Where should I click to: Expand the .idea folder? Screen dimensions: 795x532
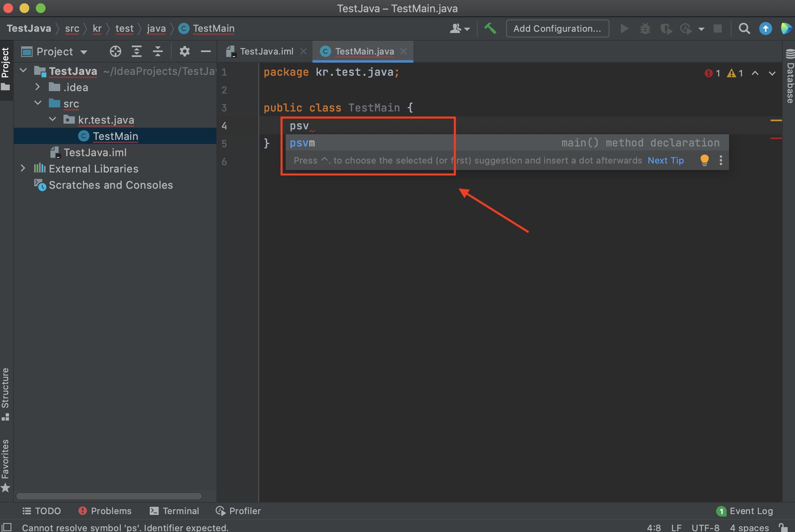37,87
